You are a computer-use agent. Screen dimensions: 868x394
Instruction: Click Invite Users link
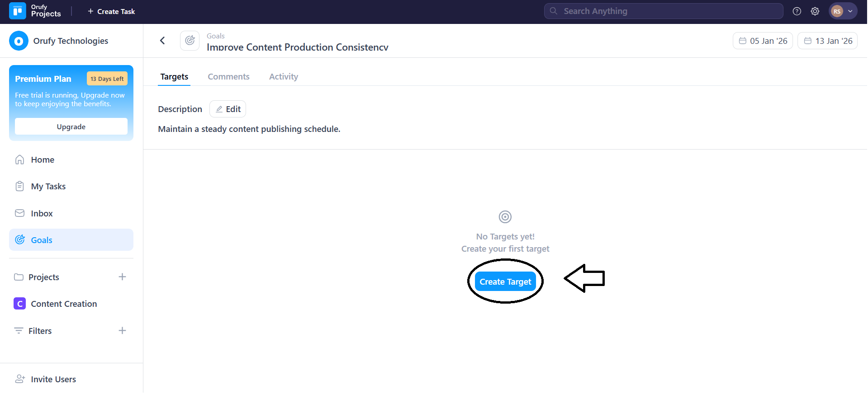click(x=53, y=380)
